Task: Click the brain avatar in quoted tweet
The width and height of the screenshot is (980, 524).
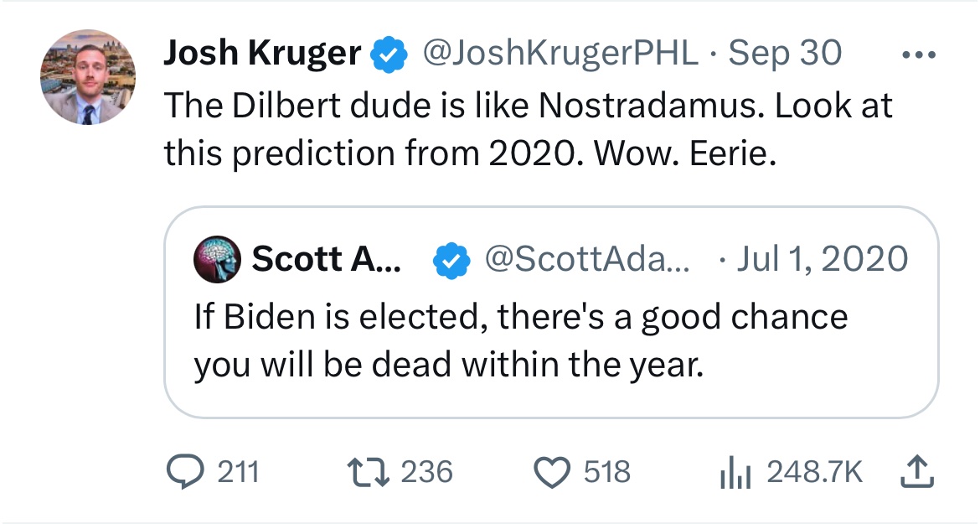Action: tap(217, 260)
